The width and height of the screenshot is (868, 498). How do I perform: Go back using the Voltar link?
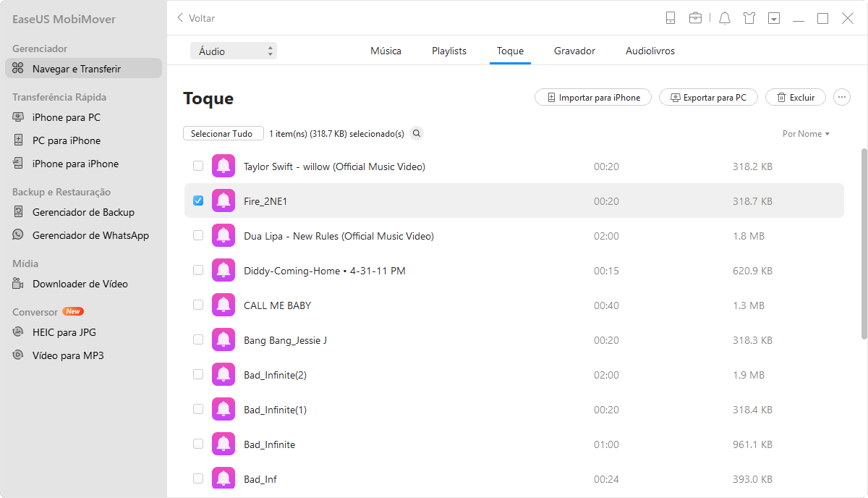pyautogui.click(x=196, y=18)
